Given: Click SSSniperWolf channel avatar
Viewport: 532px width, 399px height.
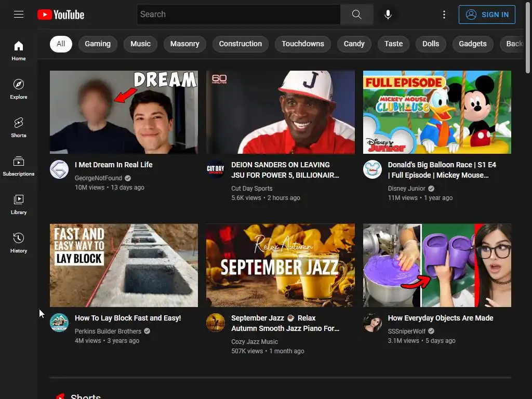Looking at the screenshot, I should tap(373, 323).
